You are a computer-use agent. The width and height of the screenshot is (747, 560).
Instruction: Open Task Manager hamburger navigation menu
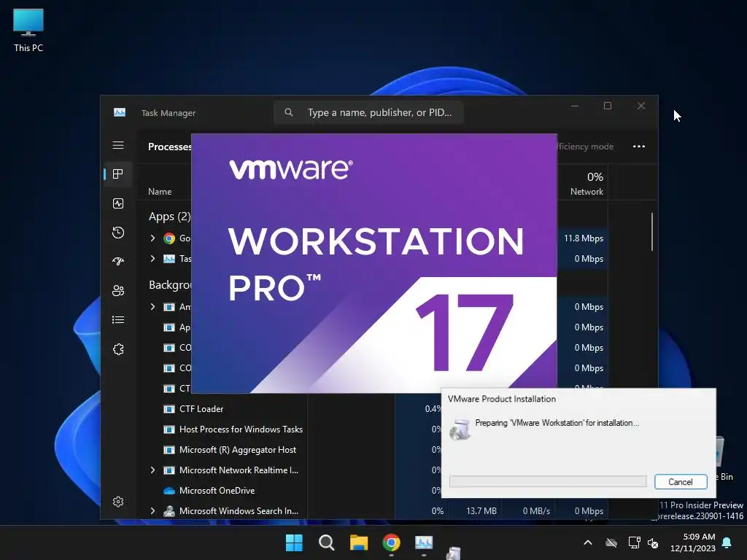118,145
